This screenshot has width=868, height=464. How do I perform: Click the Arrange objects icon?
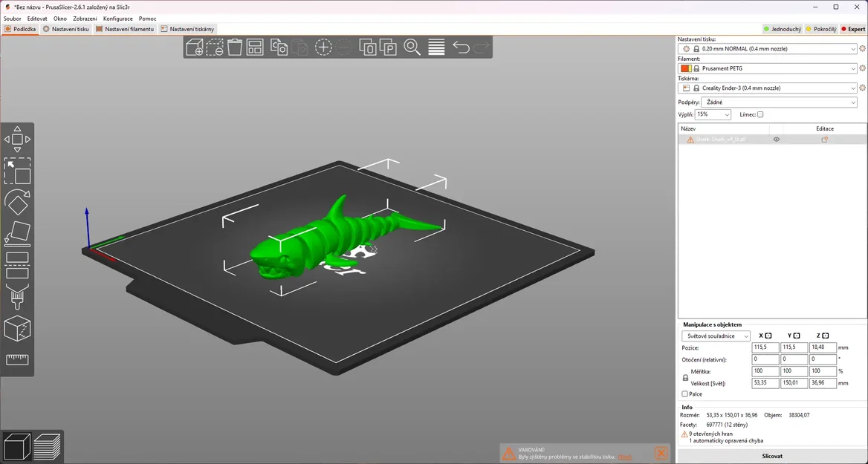(255, 48)
